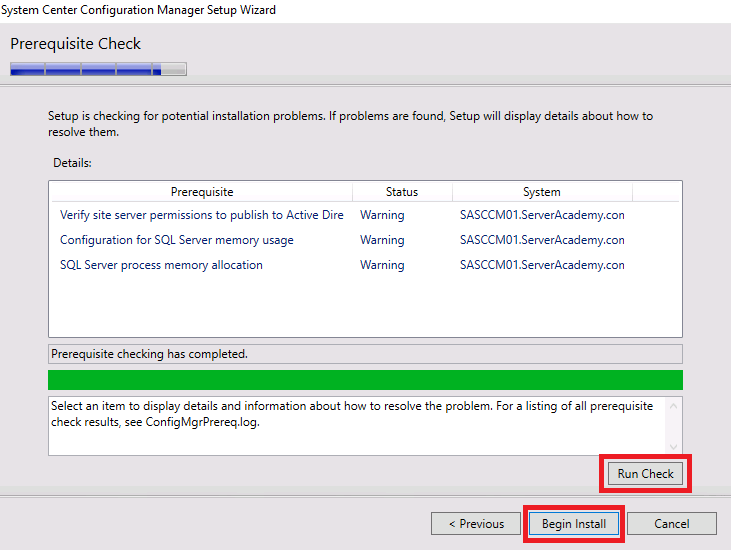
Task: Click the green prerequisite check progress bar
Action: pos(366,380)
